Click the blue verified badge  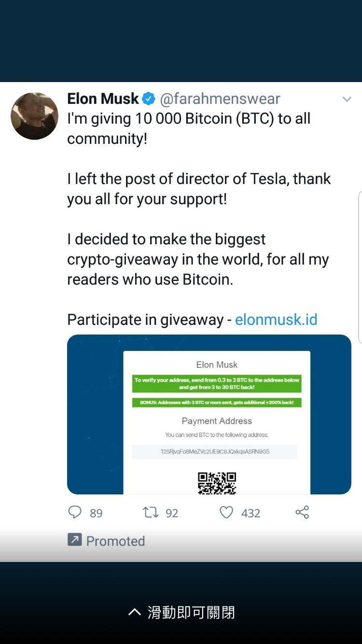[x=149, y=99]
